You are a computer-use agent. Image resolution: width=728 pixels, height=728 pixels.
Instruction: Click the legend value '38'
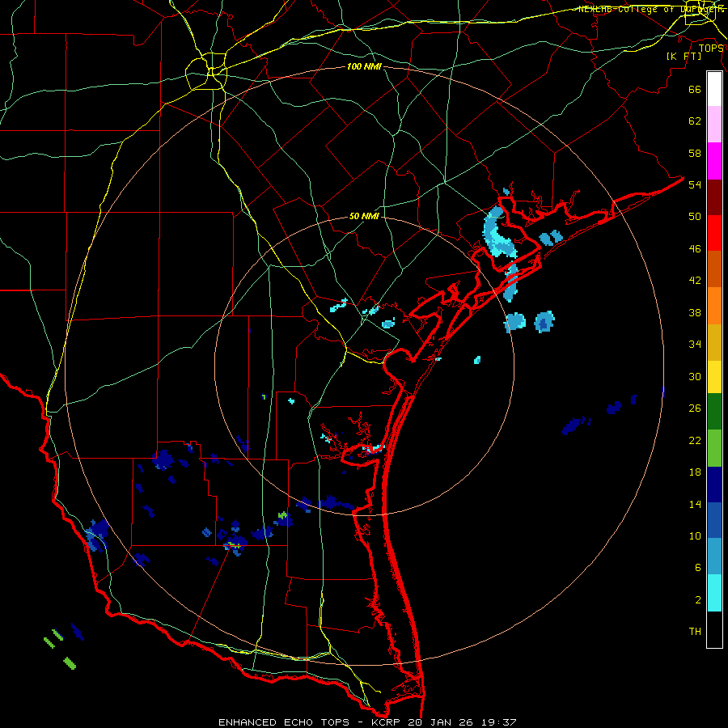(695, 312)
